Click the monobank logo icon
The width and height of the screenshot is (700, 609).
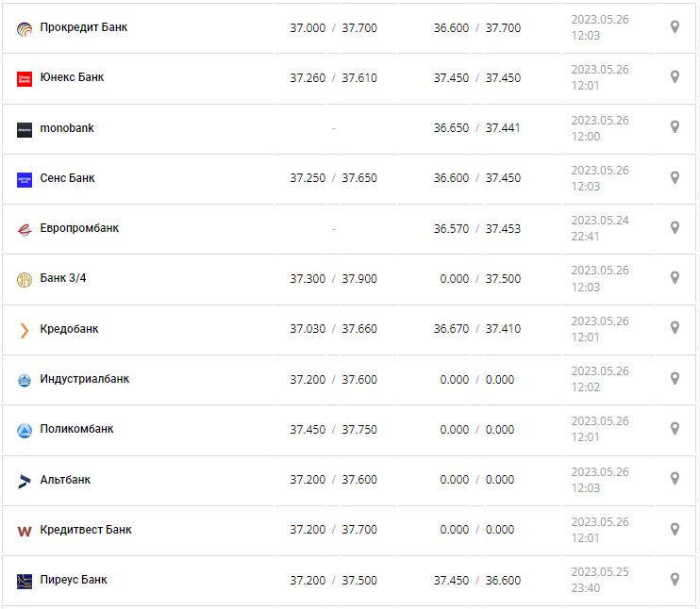click(25, 129)
